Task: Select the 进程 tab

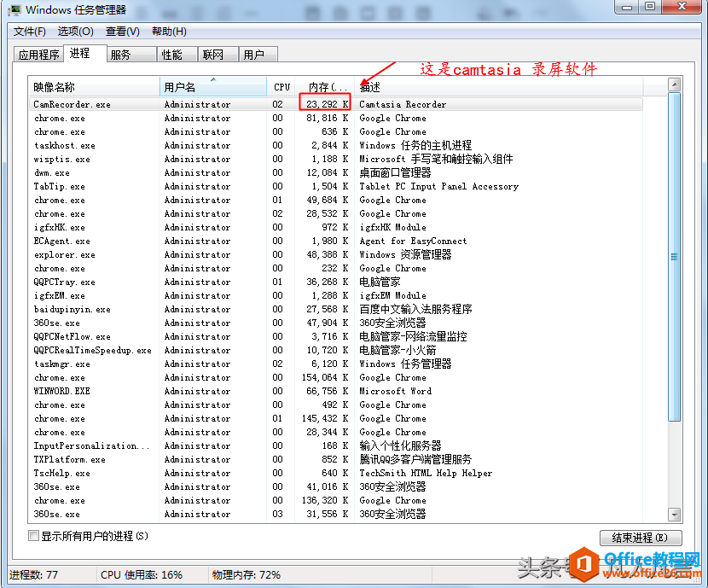Action: [x=85, y=53]
